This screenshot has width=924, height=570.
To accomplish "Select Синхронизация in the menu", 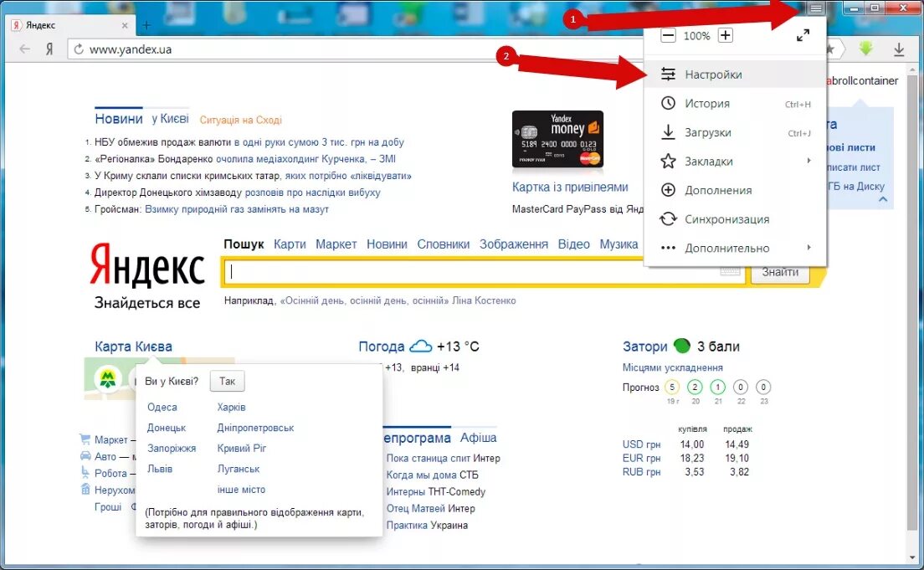I will pos(736,218).
